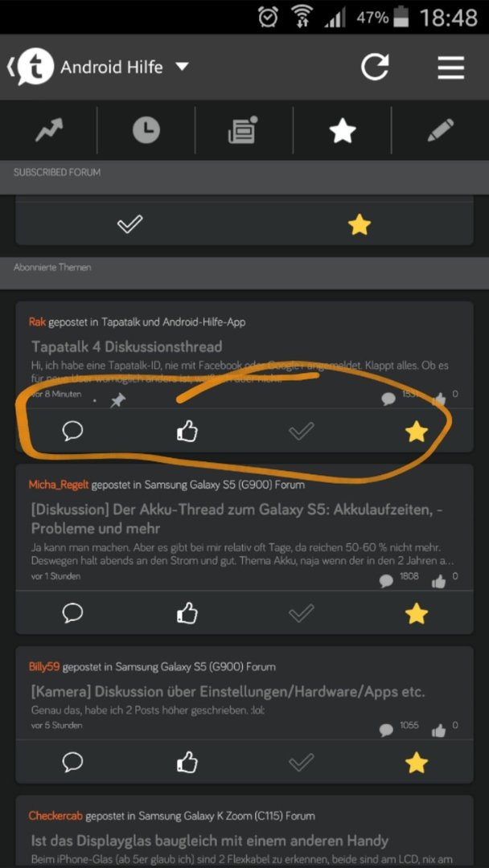
Task: Like the Kamera Diskussion thread
Action: point(187,764)
